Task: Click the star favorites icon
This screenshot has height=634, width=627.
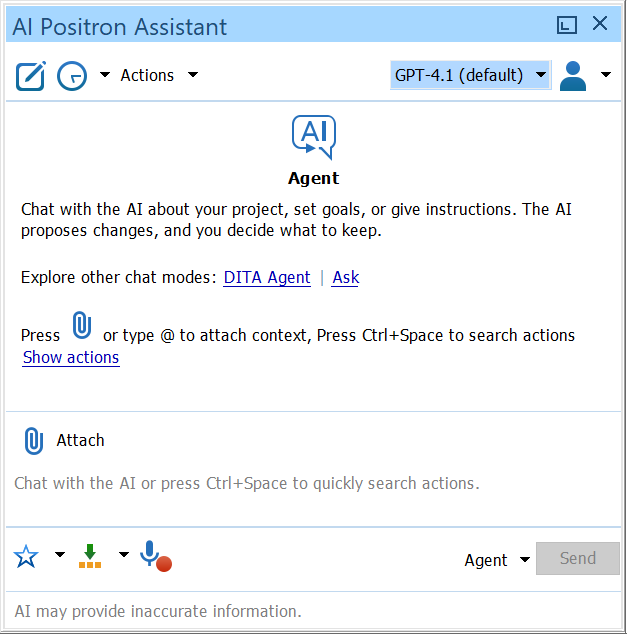Action: (x=27, y=557)
